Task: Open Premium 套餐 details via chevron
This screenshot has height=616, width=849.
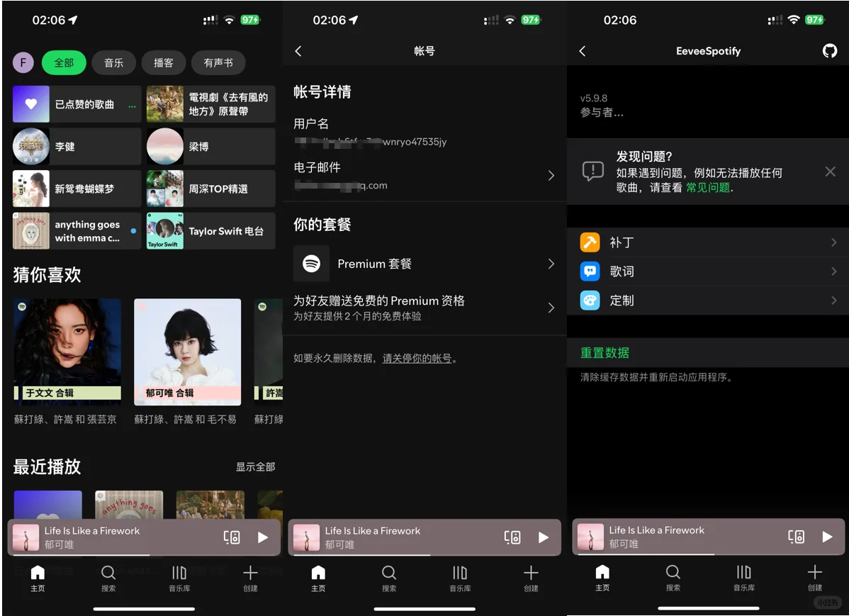Action: [x=551, y=264]
